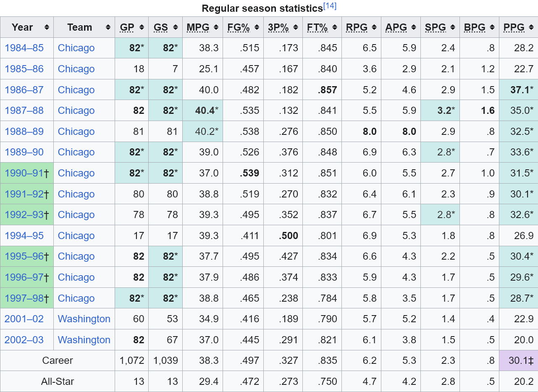This screenshot has width=538, height=392.
Task: Open citation reference [14]
Action: pos(330,6)
